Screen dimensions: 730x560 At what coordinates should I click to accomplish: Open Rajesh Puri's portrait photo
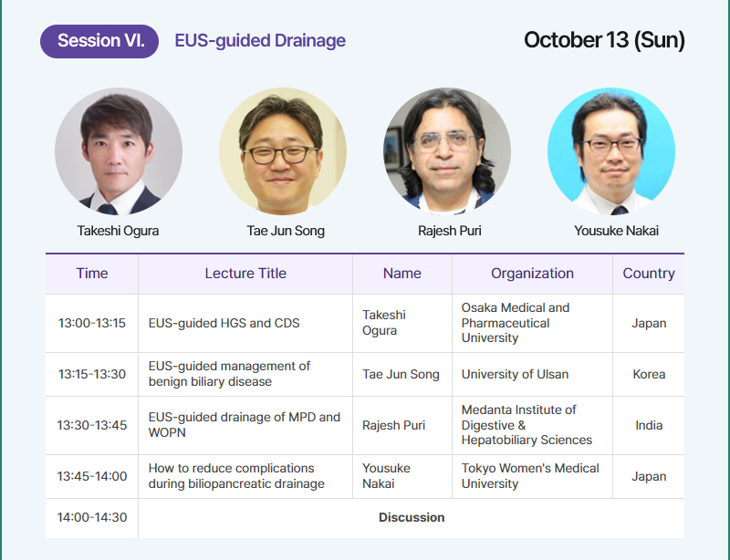click(x=447, y=151)
